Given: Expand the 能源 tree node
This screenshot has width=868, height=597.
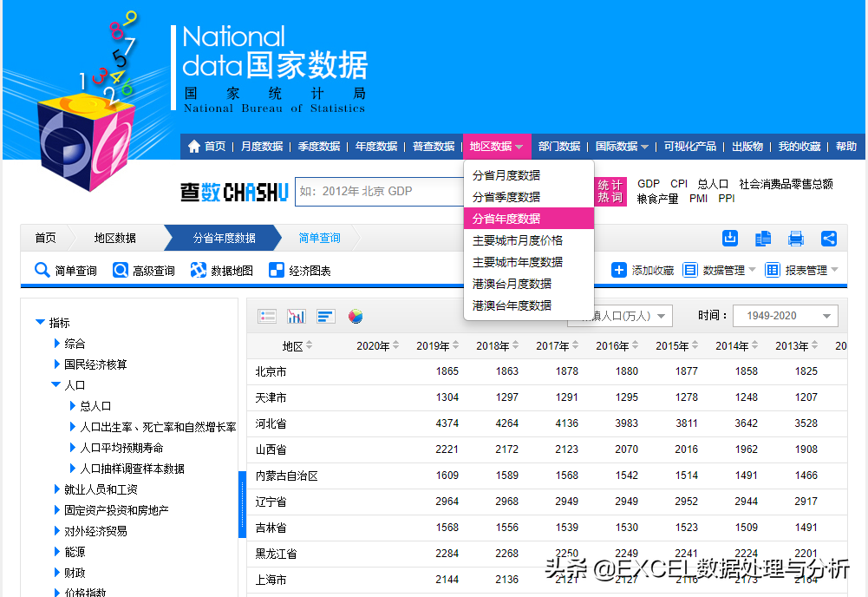Looking at the screenshot, I should pyautogui.click(x=57, y=552).
